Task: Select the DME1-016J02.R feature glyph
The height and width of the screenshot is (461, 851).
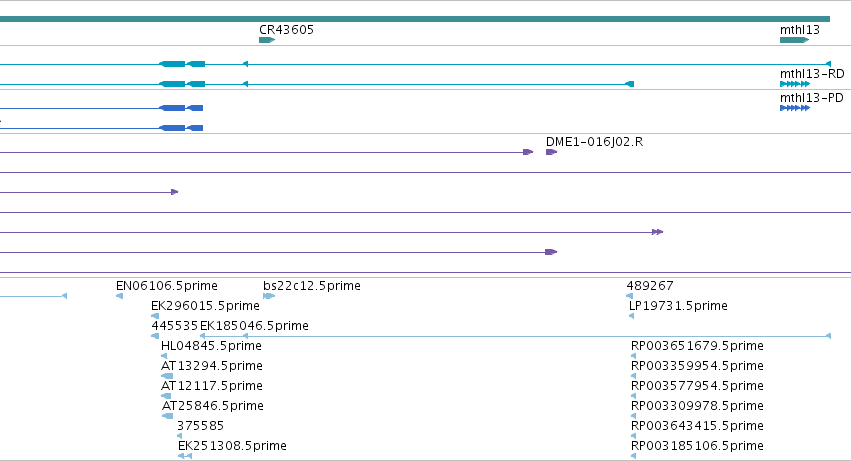Action: [x=551, y=152]
